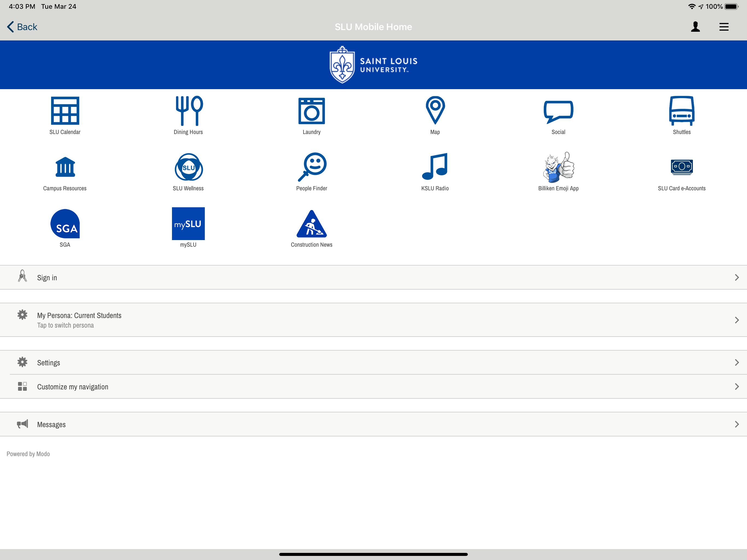Open Construction News worker sign icon
This screenshot has width=747, height=560.
[x=311, y=224]
